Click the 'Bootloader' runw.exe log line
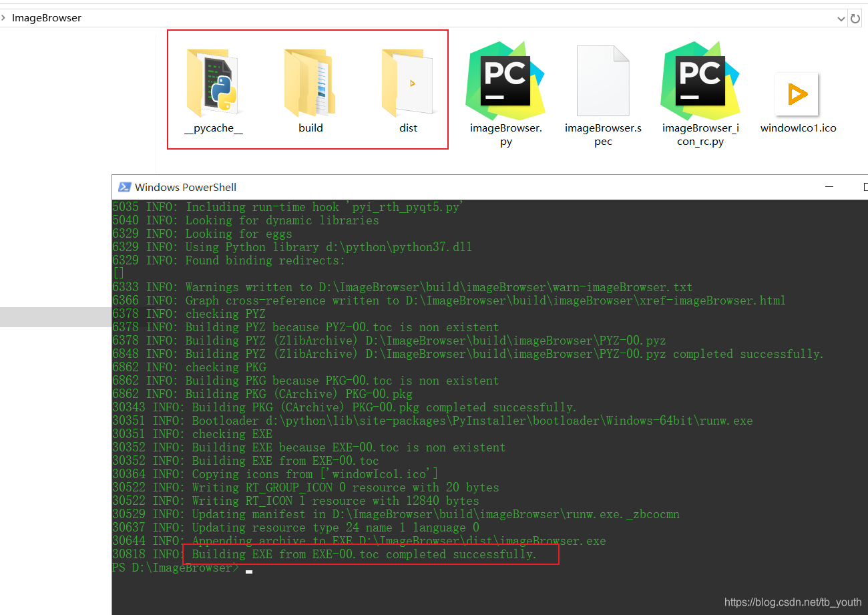 [x=433, y=421]
